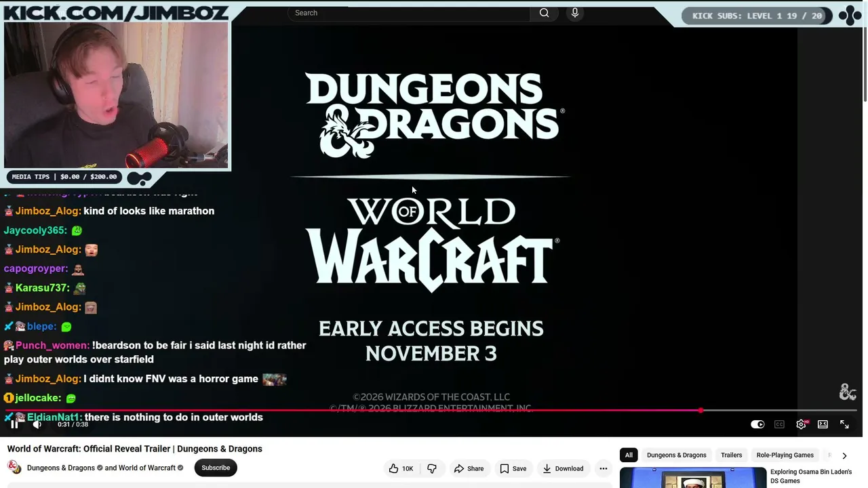Click username capogroyper in chat
This screenshot has height=488, width=868.
[35, 268]
